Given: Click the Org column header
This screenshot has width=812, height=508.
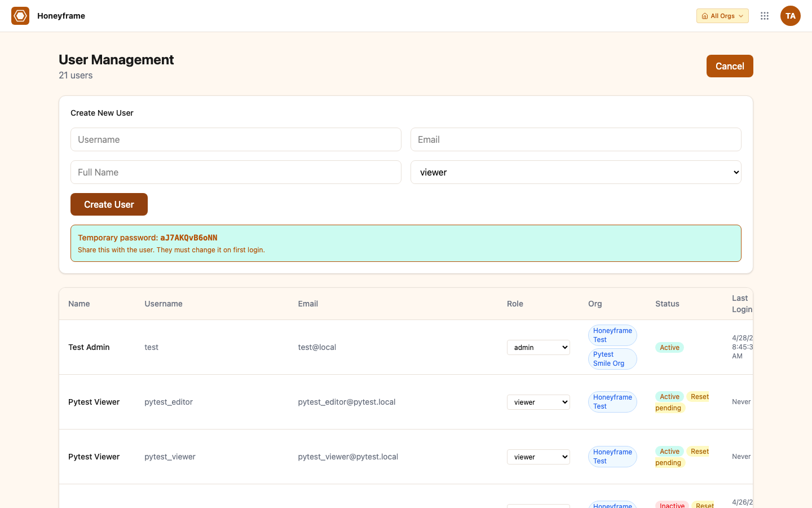Looking at the screenshot, I should click(595, 304).
